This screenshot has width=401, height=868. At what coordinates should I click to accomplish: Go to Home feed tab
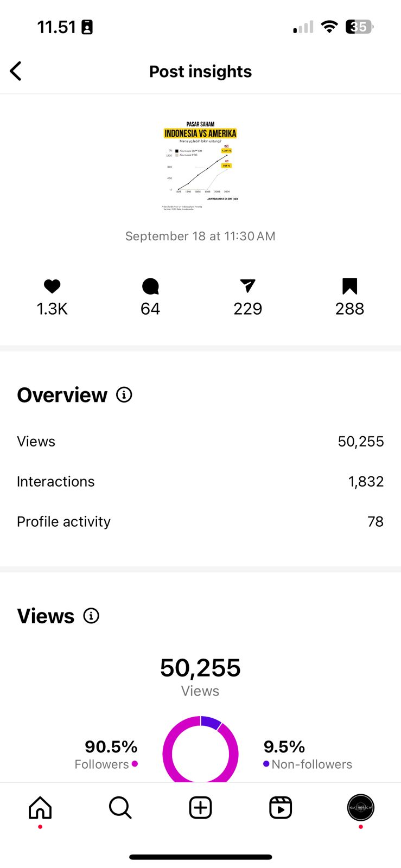coord(40,808)
